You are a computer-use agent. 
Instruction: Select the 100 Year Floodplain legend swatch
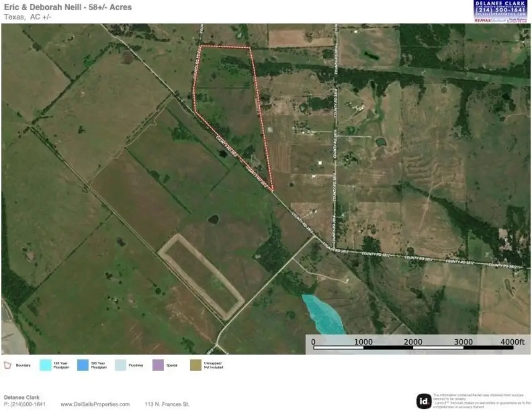45,365
